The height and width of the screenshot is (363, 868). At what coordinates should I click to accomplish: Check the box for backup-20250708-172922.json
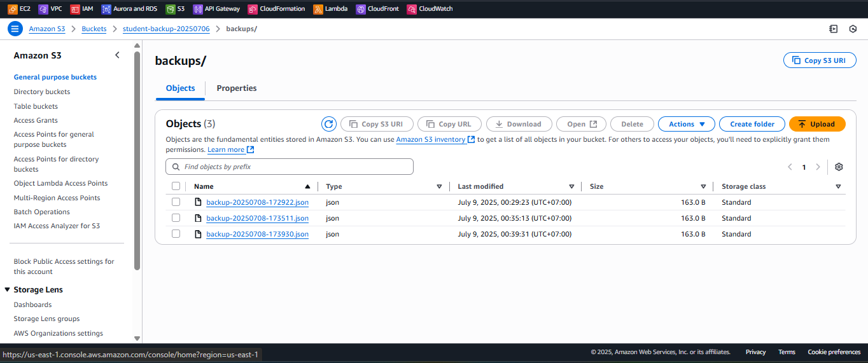pyautogui.click(x=176, y=202)
